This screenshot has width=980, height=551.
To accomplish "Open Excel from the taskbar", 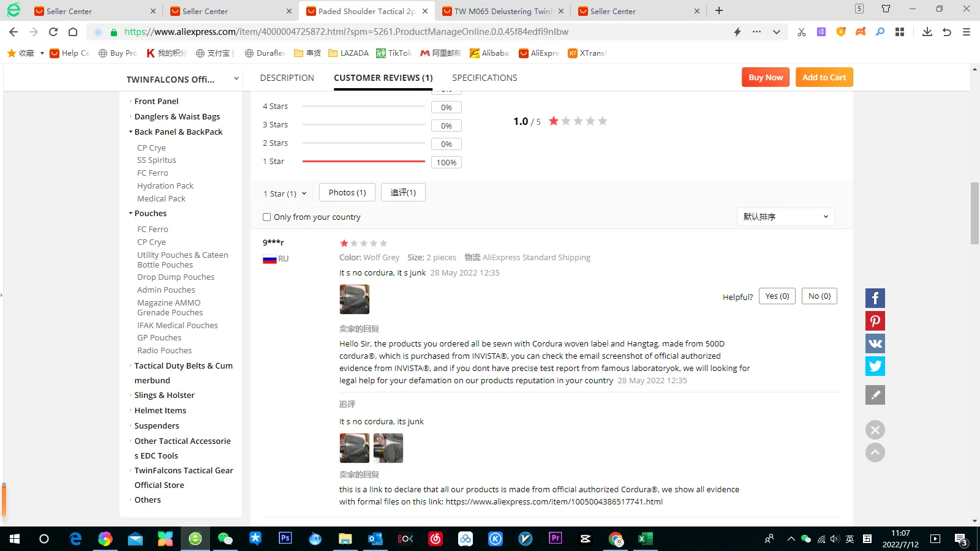I will point(646,539).
